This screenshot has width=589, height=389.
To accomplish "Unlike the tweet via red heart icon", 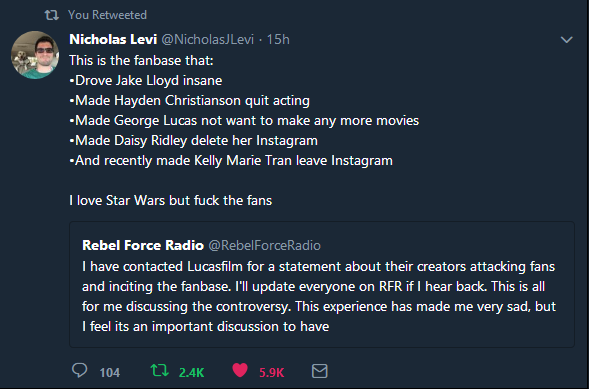I will (240, 370).
